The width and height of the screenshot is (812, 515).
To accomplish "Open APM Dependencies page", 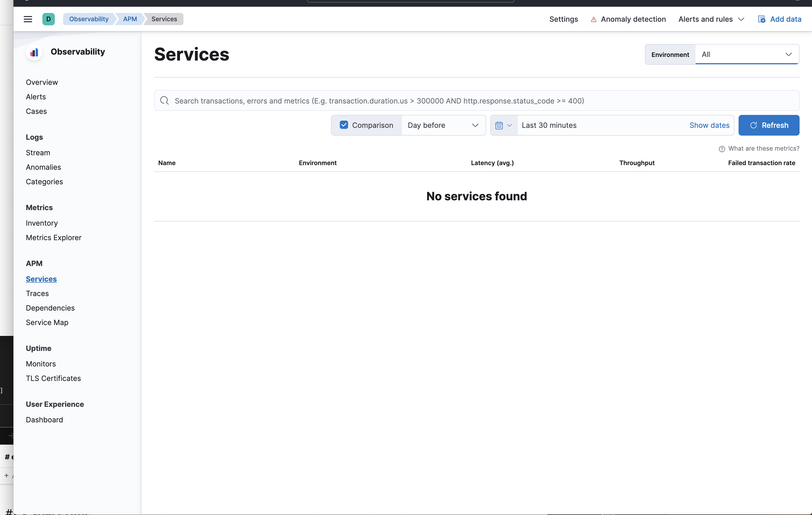I will tap(50, 308).
